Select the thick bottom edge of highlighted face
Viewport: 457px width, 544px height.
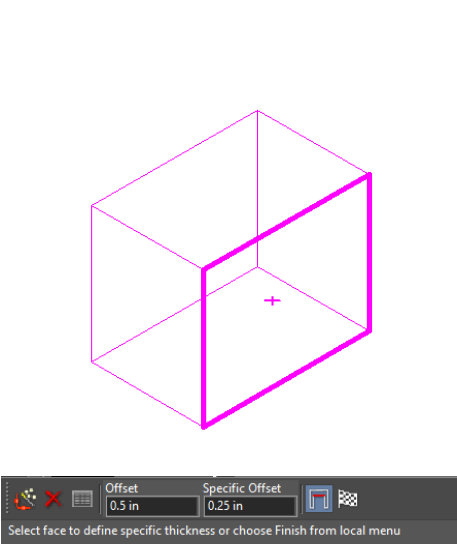coord(287,379)
